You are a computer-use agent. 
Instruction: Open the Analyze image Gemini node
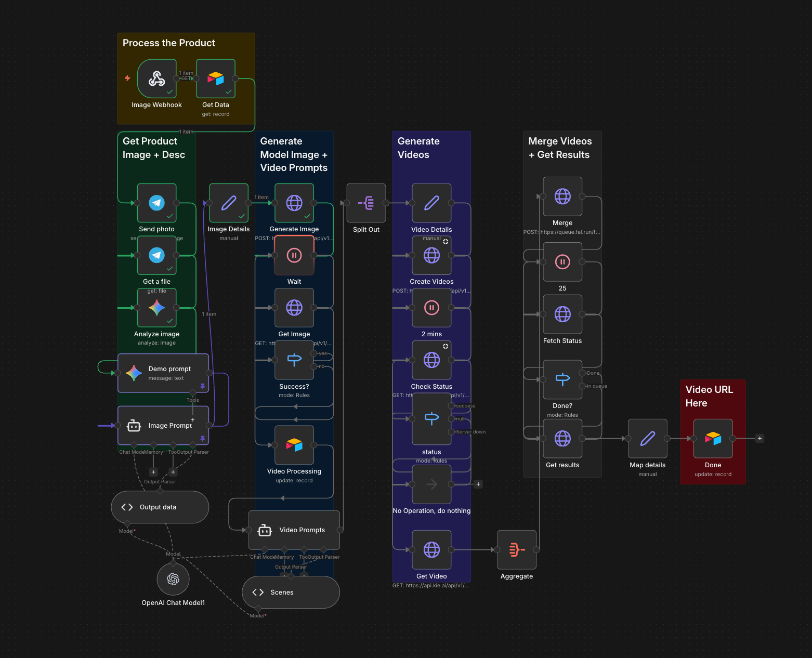click(x=156, y=308)
